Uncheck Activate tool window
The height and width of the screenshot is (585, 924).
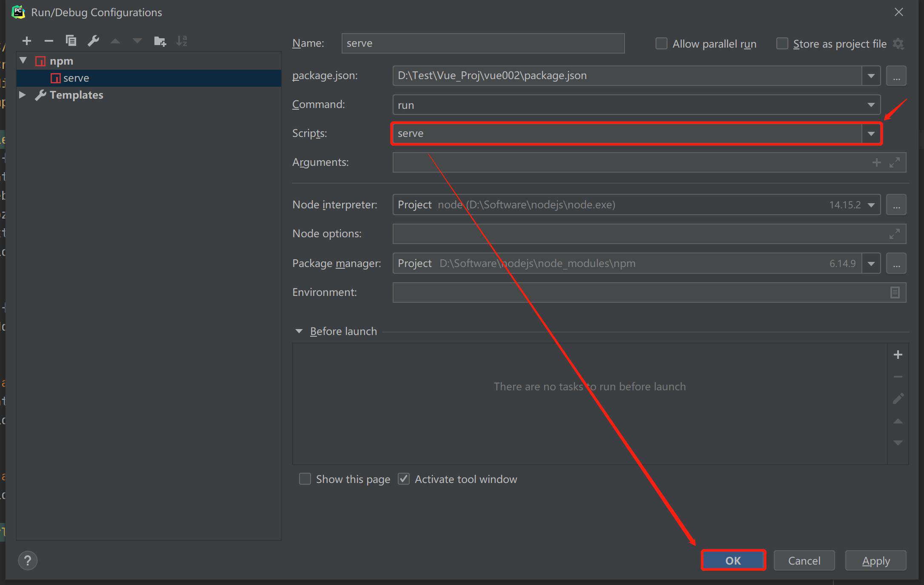[x=404, y=479]
